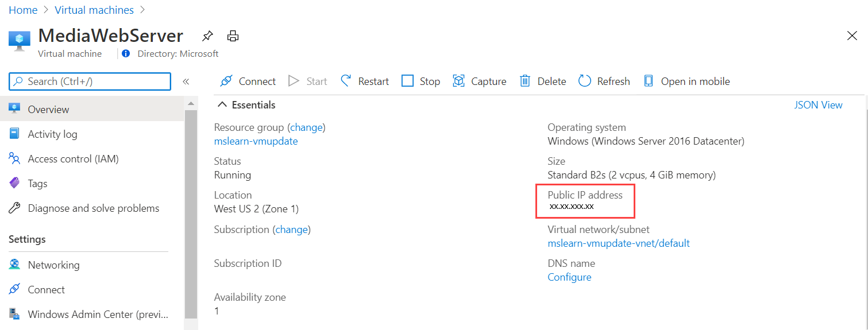Click the Start play icon
Screen dimensions: 868x330
pyautogui.click(x=294, y=81)
